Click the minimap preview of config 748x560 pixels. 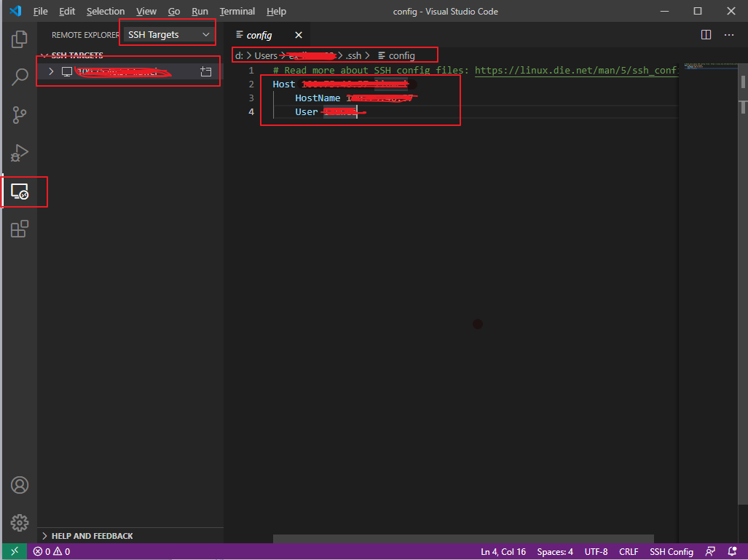[710, 66]
